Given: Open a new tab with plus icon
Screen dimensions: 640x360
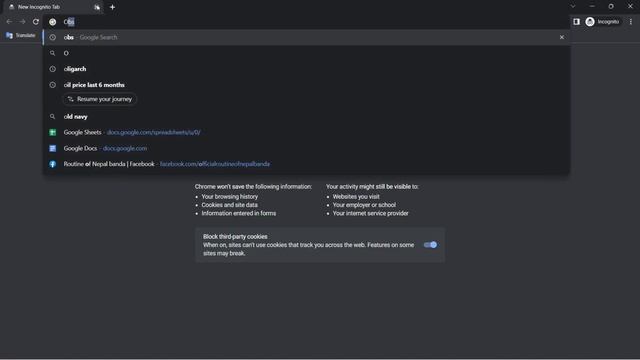Looking at the screenshot, I should coord(112,7).
